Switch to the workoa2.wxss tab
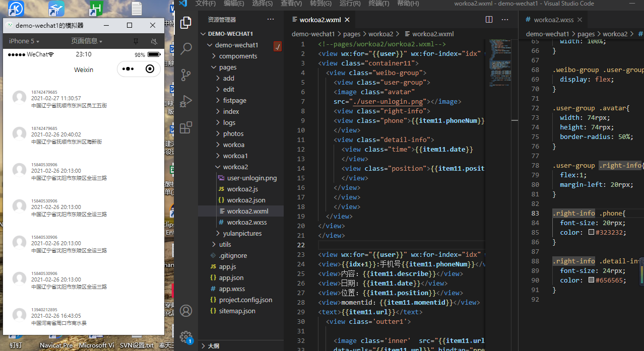Image resolution: width=644 pixels, height=351 pixels. [553, 20]
